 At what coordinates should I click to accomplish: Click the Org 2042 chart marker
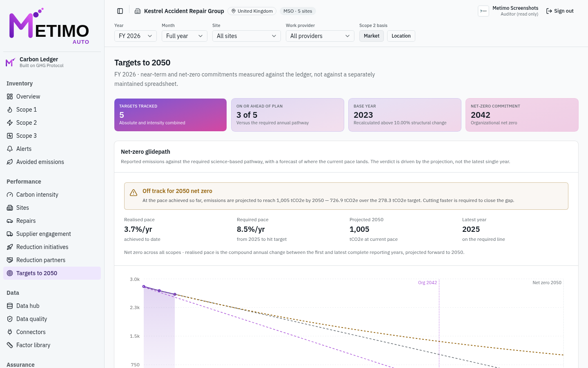428,283
